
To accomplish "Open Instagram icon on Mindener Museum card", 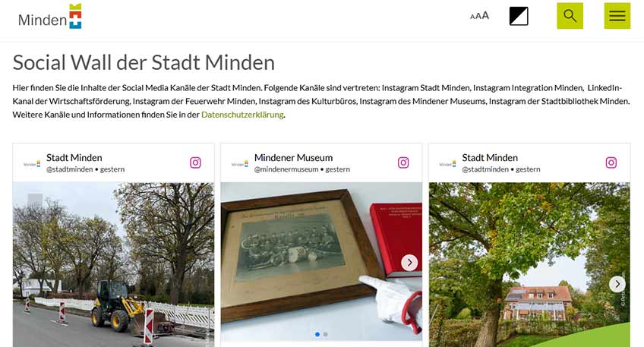I will (x=403, y=162).
